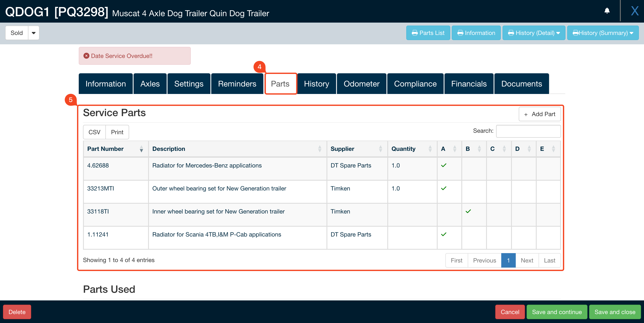
Task: Sort by column E
Action: click(x=548, y=149)
